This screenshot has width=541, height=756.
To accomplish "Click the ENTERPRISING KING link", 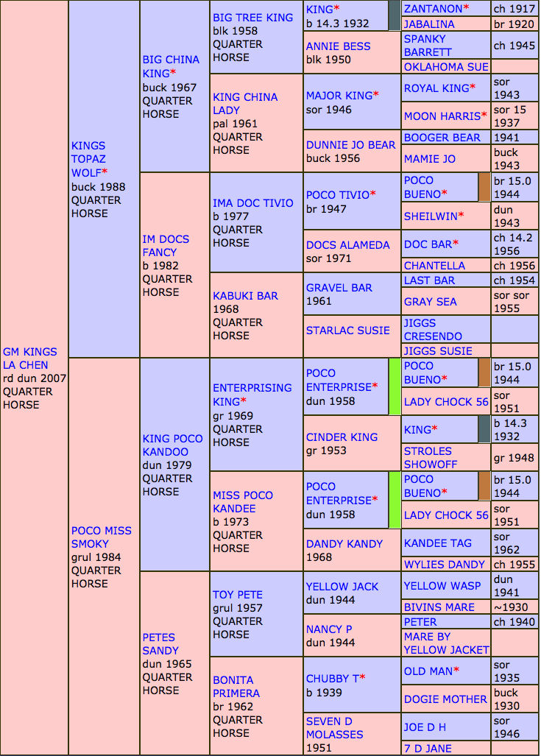I will coord(252,395).
